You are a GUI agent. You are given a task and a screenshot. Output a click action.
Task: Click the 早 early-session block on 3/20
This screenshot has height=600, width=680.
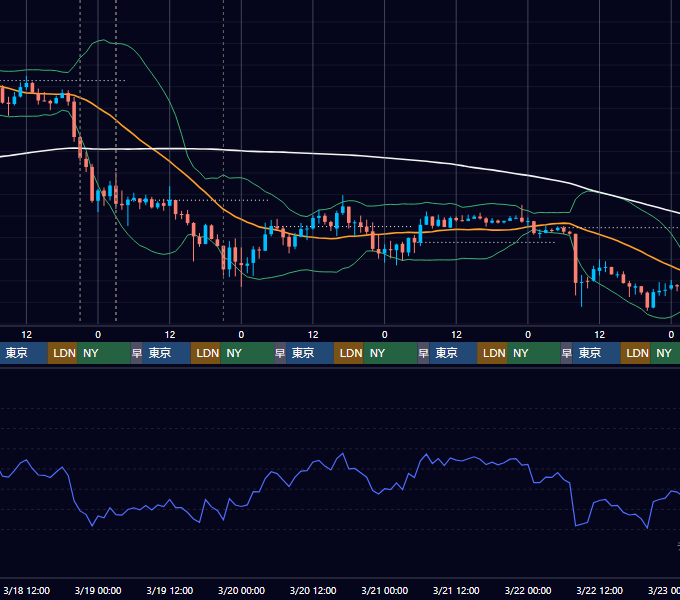[280, 353]
